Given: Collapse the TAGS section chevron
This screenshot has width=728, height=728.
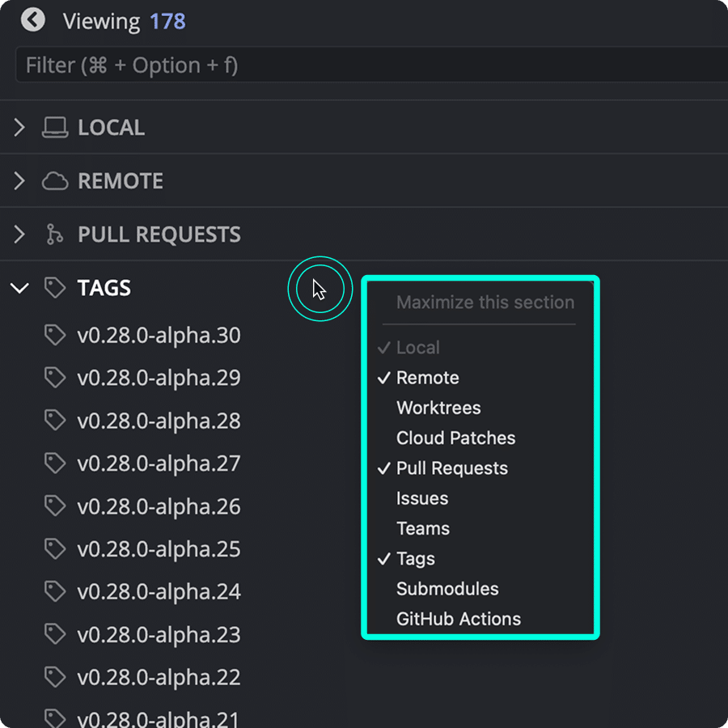Looking at the screenshot, I should (19, 287).
